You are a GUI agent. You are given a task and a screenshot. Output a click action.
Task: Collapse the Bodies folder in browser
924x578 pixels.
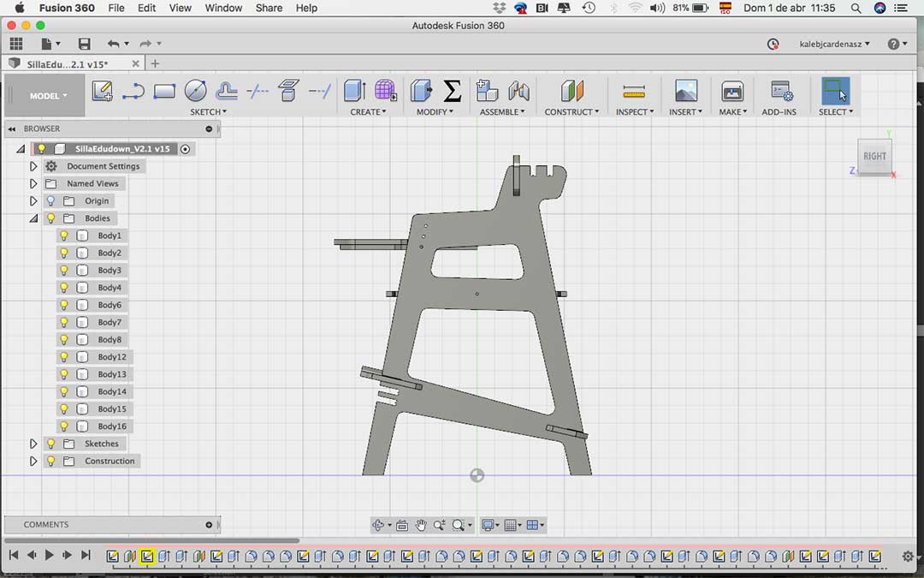(x=33, y=218)
